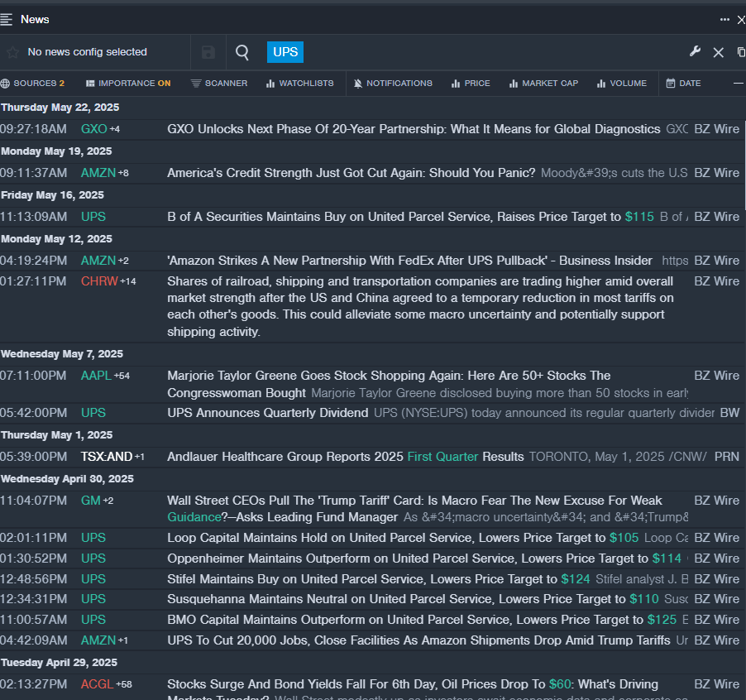
Task: Open America's Credit Strength headline
Action: click(351, 173)
